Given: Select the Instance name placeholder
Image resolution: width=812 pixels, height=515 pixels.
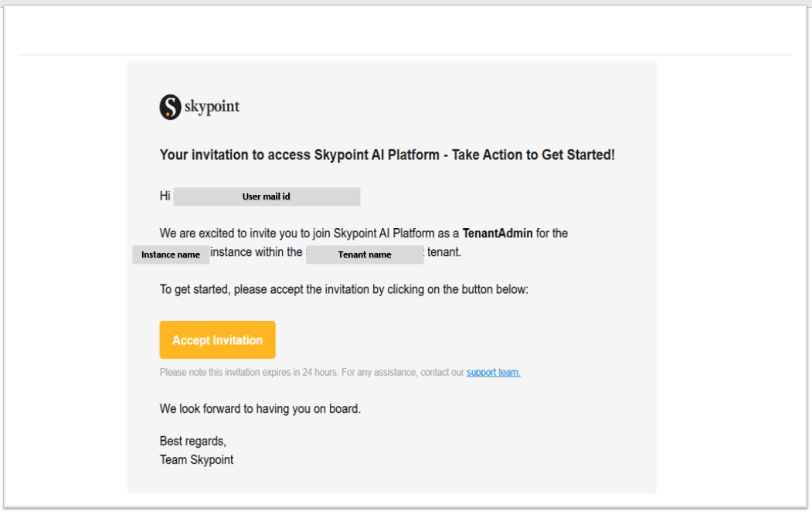Looking at the screenshot, I should tap(170, 254).
